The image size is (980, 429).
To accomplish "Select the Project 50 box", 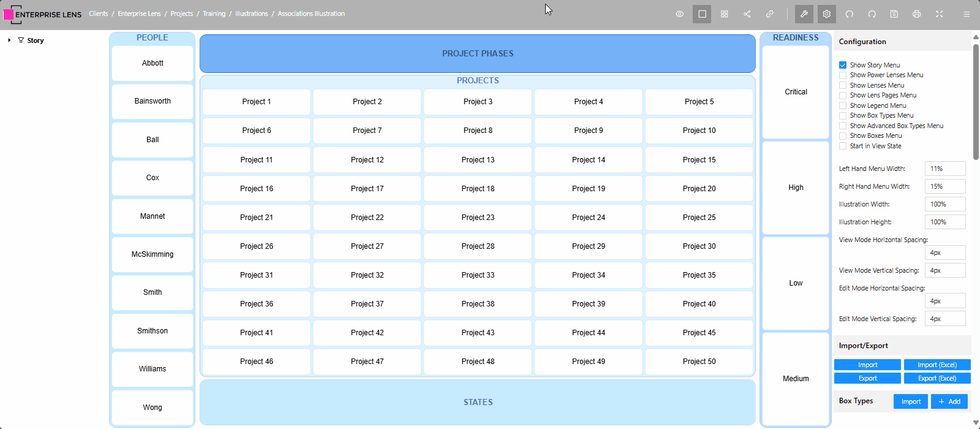I will coord(699,362).
